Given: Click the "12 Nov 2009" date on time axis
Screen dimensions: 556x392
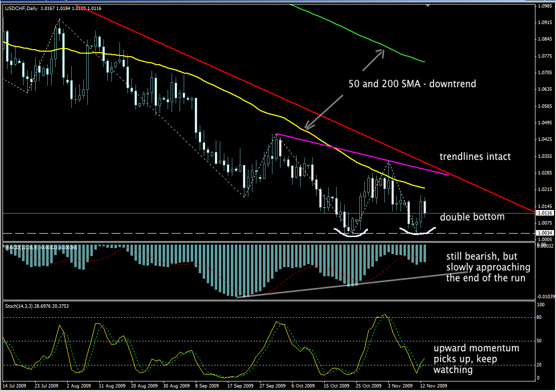Looking at the screenshot, I should (x=434, y=386).
